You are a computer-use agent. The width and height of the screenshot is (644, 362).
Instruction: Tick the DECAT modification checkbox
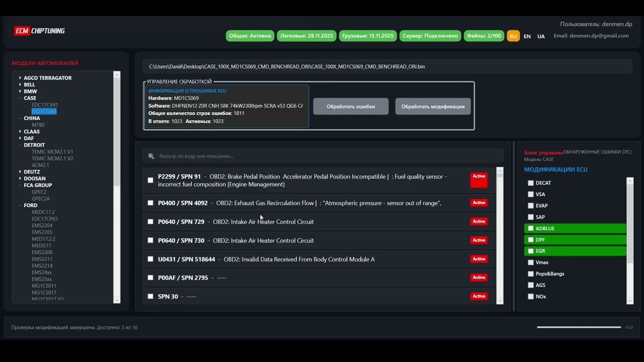(x=530, y=183)
